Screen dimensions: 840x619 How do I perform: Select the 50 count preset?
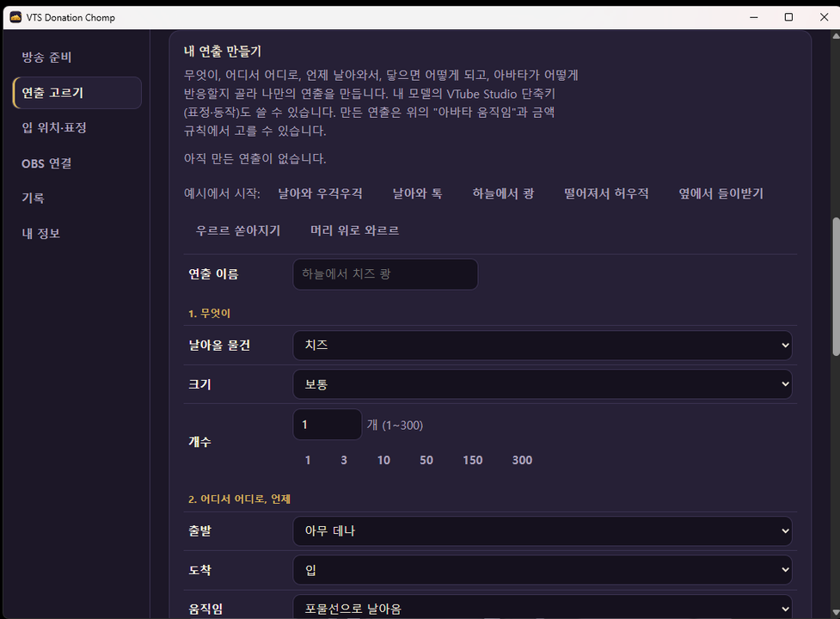tap(426, 460)
